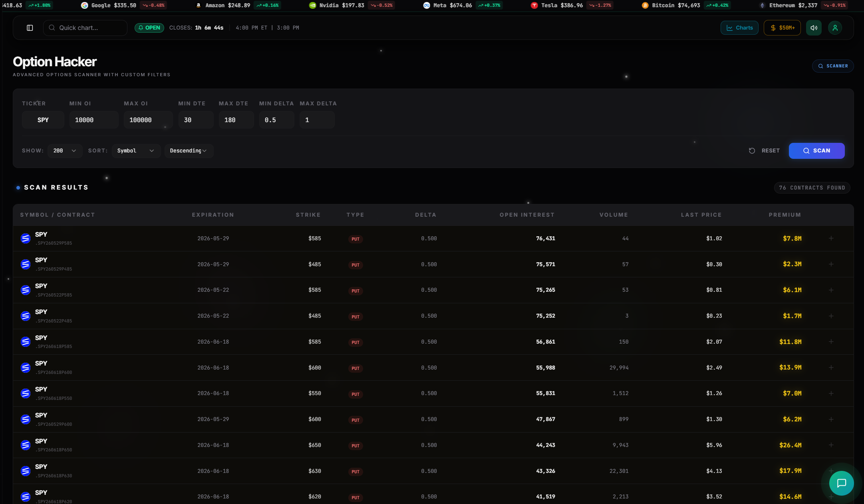Sort by the Open Interest column header
Screen dimensions: 864x504
(527, 215)
